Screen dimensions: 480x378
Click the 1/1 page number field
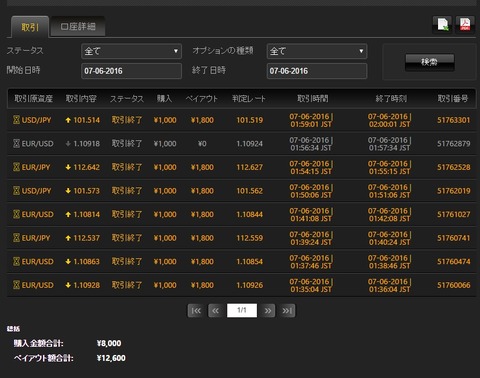242,310
